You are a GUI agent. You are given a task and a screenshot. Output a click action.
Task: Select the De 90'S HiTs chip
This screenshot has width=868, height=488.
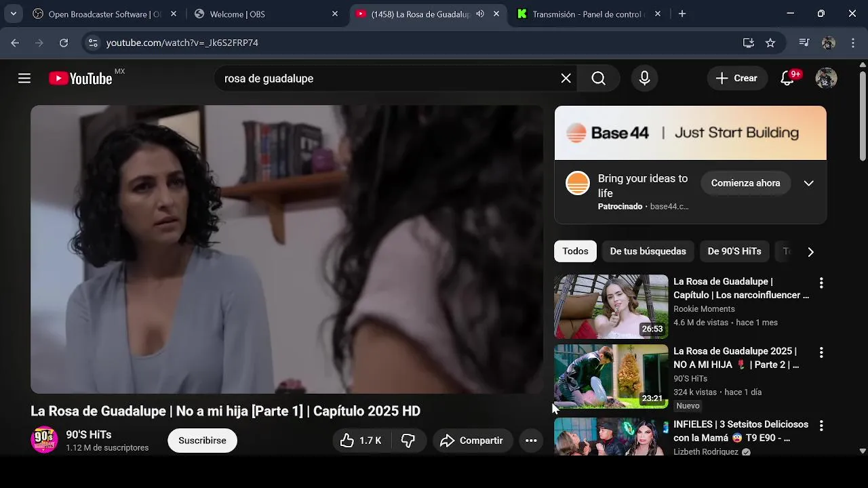coord(734,251)
